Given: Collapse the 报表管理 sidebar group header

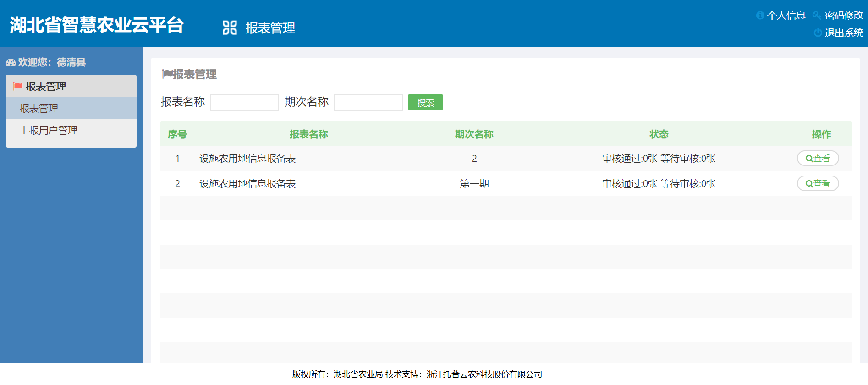Looking at the screenshot, I should click(71, 86).
